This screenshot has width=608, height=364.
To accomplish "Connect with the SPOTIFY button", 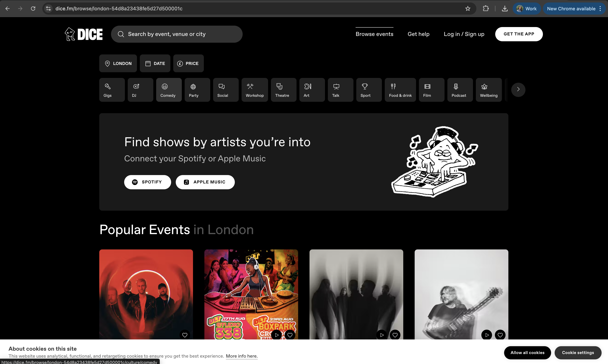I will (147, 182).
